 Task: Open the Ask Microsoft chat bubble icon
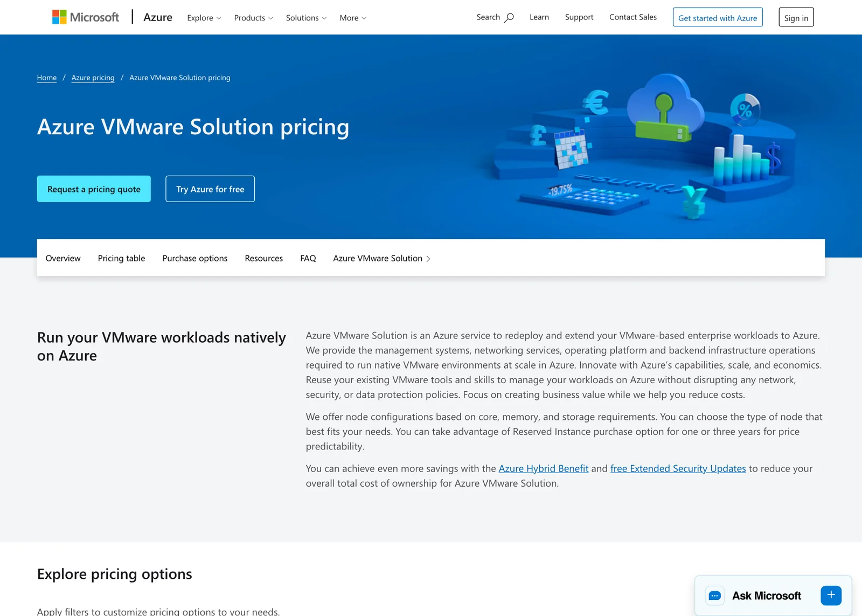[x=715, y=596]
